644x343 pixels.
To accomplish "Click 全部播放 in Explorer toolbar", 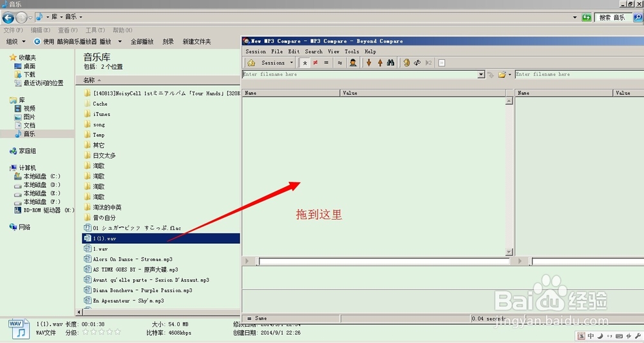I will coord(142,41).
